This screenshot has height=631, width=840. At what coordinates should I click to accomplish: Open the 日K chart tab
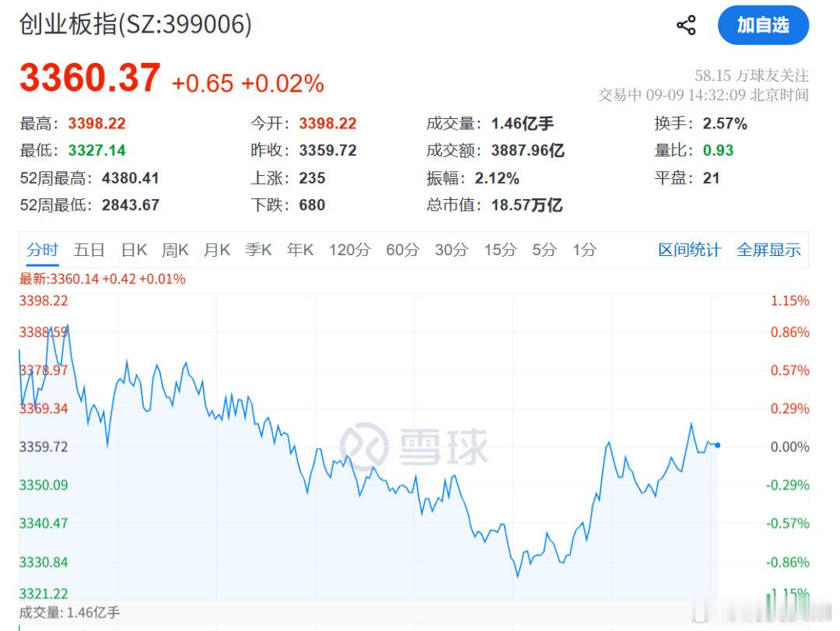coord(134,250)
